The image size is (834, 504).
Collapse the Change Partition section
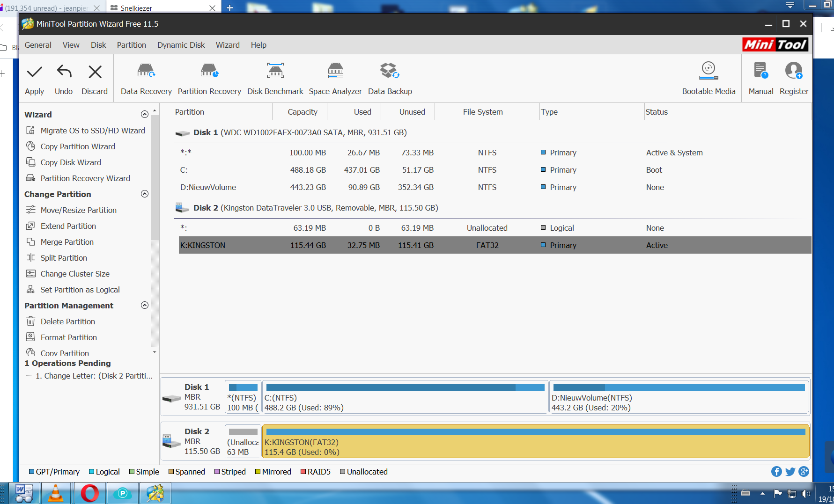point(145,194)
